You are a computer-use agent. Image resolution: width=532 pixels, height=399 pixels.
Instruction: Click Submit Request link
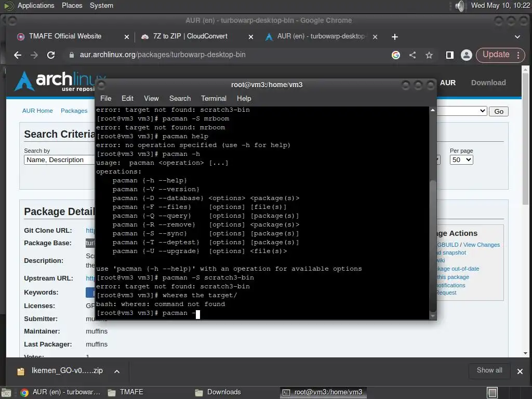(x=446, y=292)
